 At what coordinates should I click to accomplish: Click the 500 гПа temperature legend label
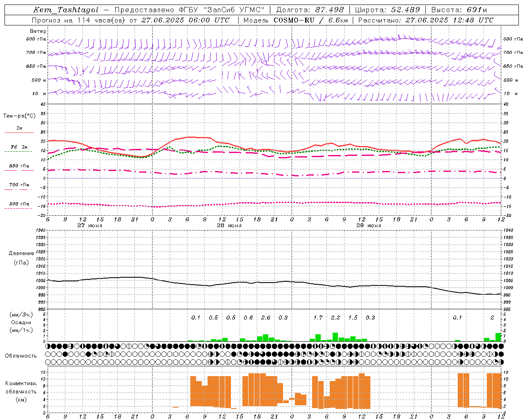point(19,204)
